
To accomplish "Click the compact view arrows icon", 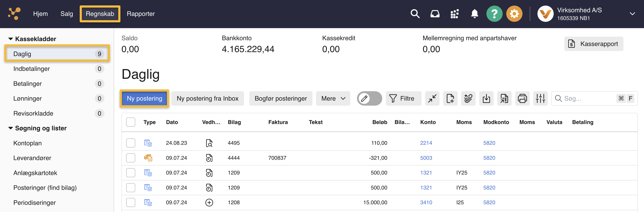I will [432, 98].
